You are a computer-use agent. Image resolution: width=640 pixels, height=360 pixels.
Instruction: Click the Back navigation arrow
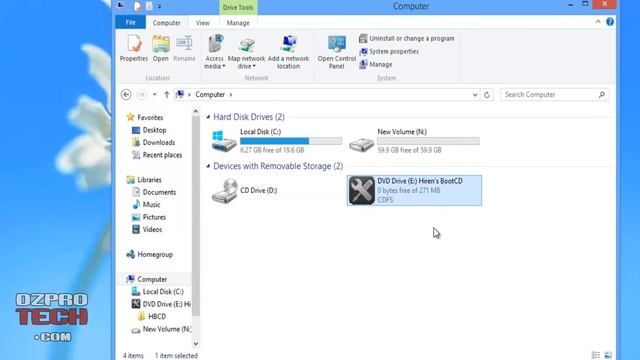pyautogui.click(x=126, y=95)
